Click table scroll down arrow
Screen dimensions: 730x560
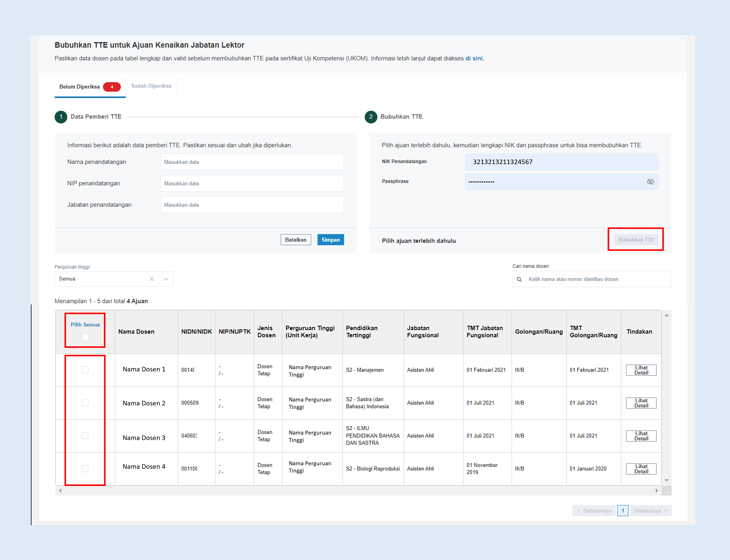click(667, 480)
